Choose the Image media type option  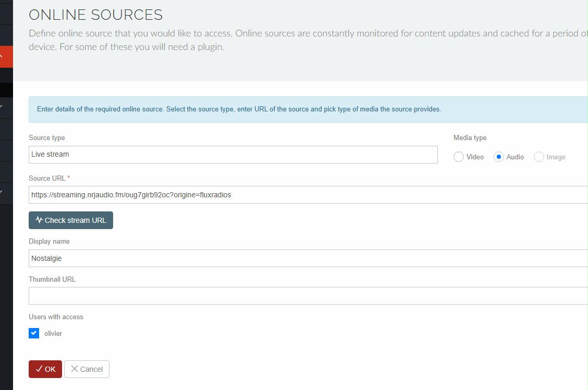(538, 157)
